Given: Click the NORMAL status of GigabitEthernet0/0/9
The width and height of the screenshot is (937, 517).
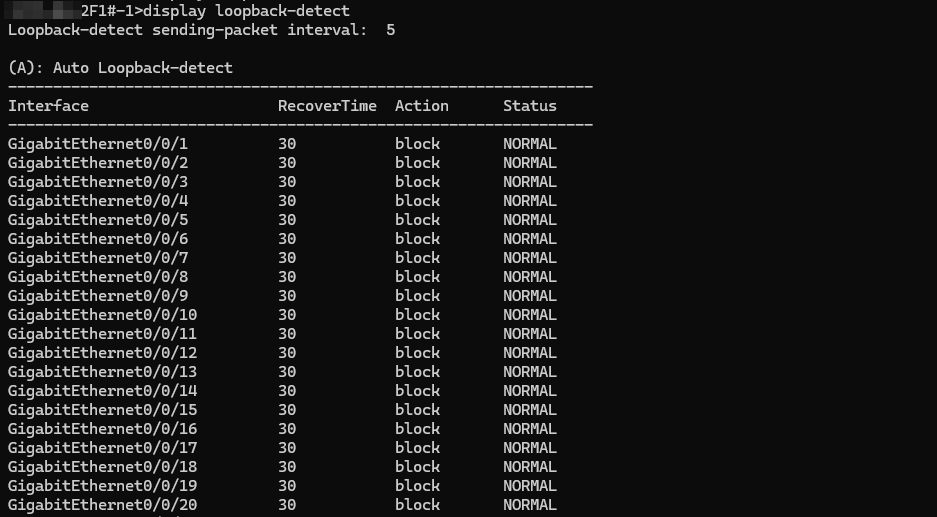Looking at the screenshot, I should click(529, 296).
